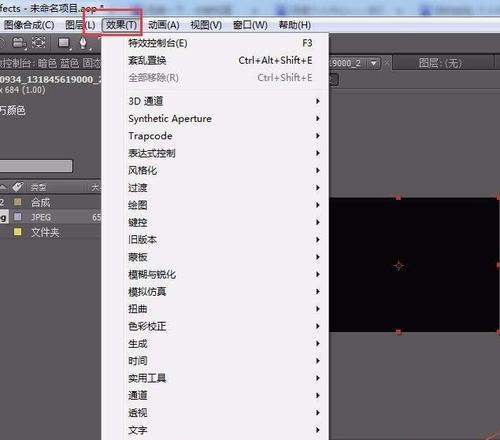Screen dimensions: 500x440
Task: Switch to the 图层:(无) tab
Action: [x=441, y=63]
